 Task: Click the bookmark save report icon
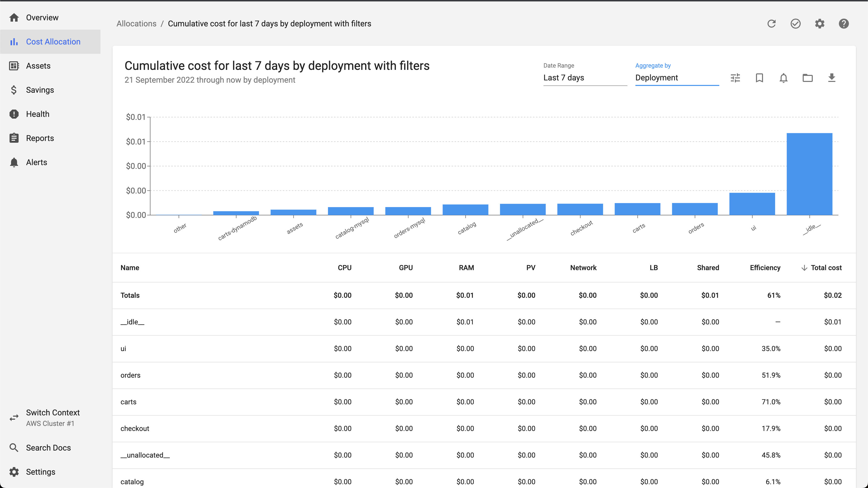(759, 78)
